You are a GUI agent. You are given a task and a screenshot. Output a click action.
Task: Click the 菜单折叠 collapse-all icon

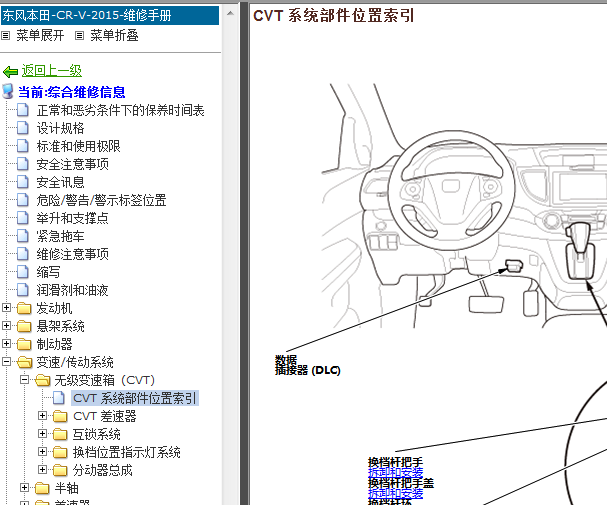click(x=79, y=36)
